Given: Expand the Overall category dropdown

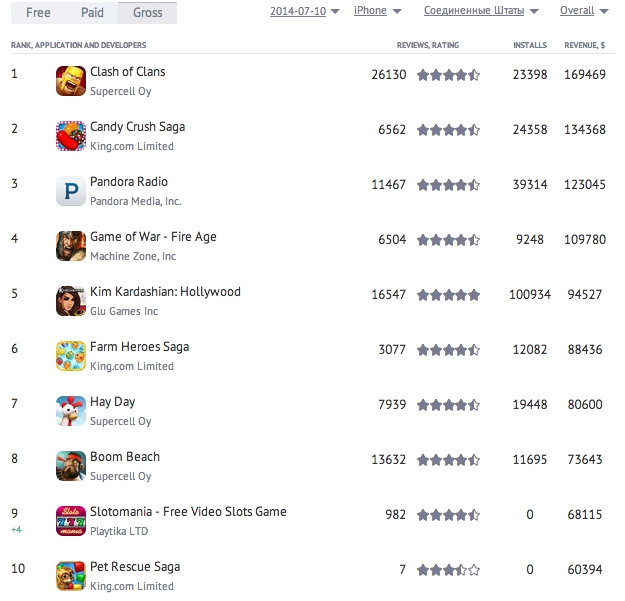Looking at the screenshot, I should (x=584, y=11).
